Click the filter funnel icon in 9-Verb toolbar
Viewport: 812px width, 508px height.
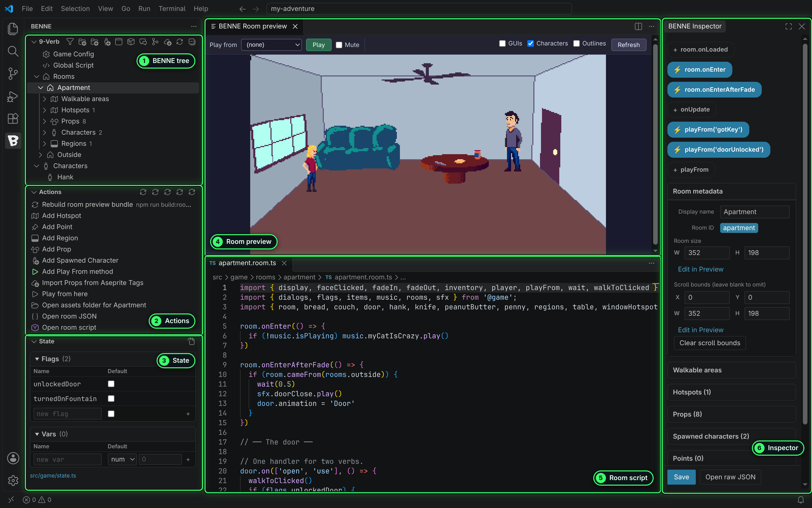[70, 42]
